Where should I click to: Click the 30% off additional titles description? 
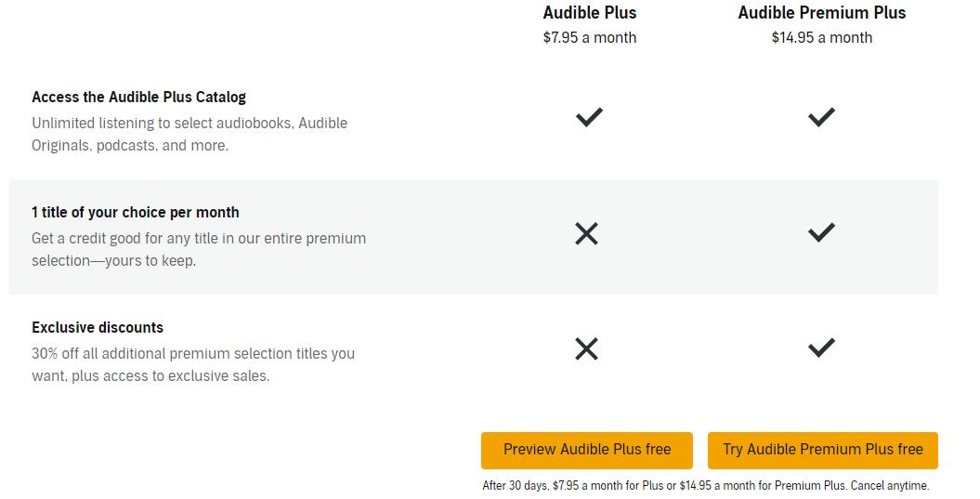193,364
